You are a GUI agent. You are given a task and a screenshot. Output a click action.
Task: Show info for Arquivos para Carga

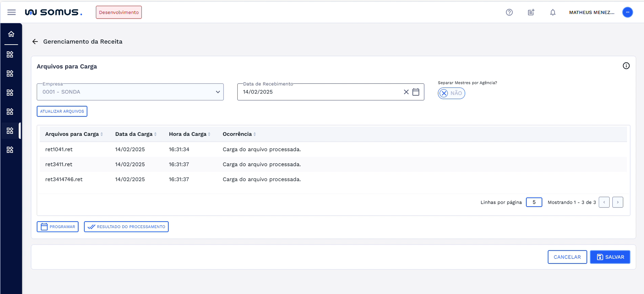click(626, 66)
